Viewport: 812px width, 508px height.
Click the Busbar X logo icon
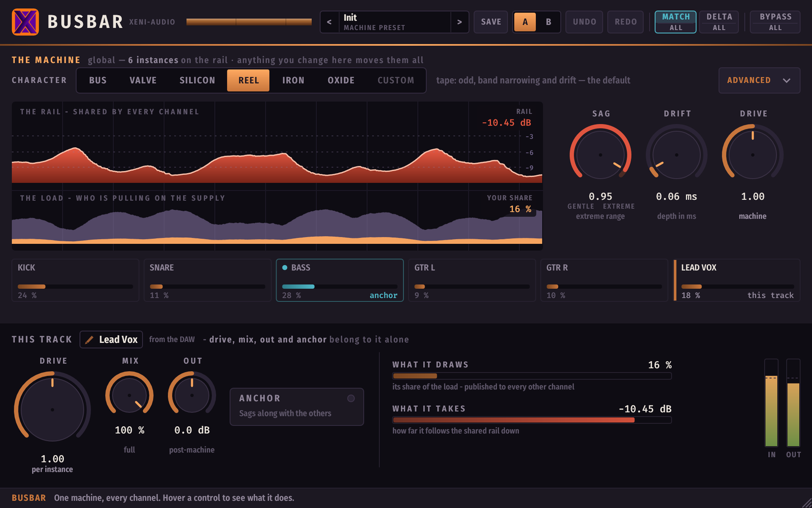pyautogui.click(x=25, y=22)
